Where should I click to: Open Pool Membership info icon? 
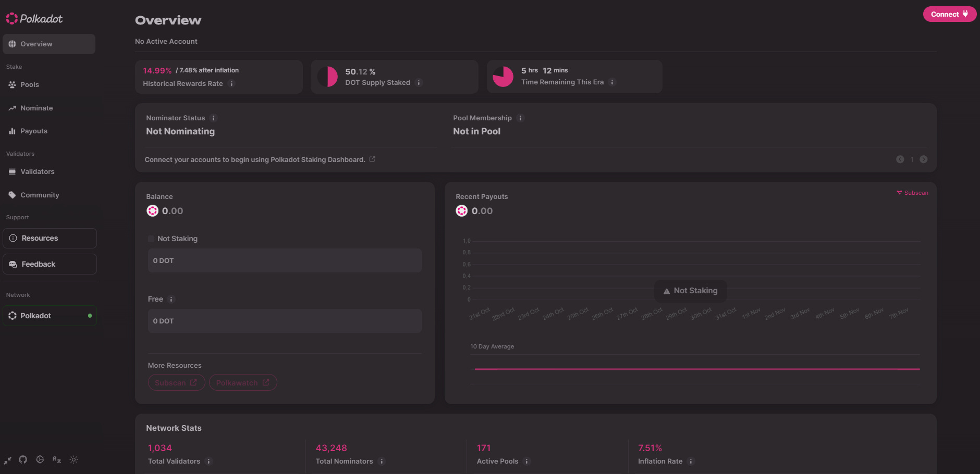pos(520,118)
